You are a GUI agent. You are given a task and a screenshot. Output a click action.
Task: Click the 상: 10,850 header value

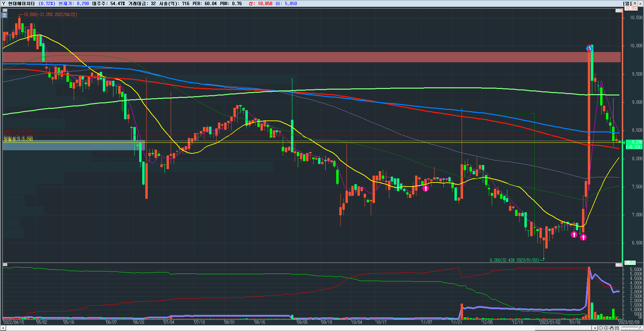click(x=260, y=3)
